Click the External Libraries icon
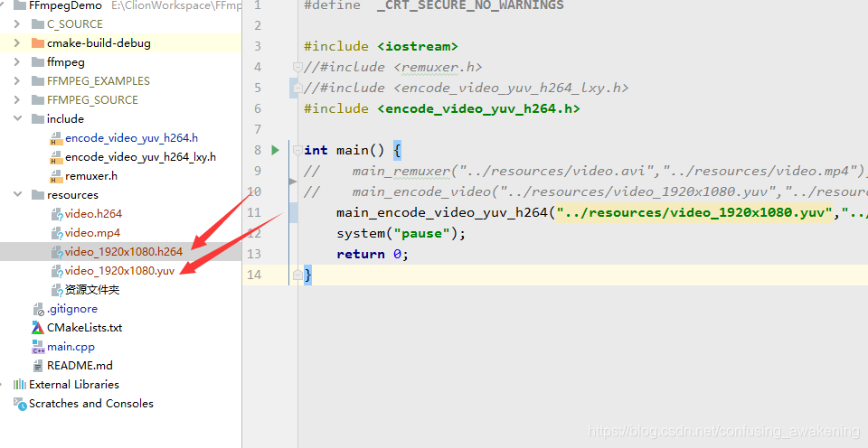 point(20,385)
